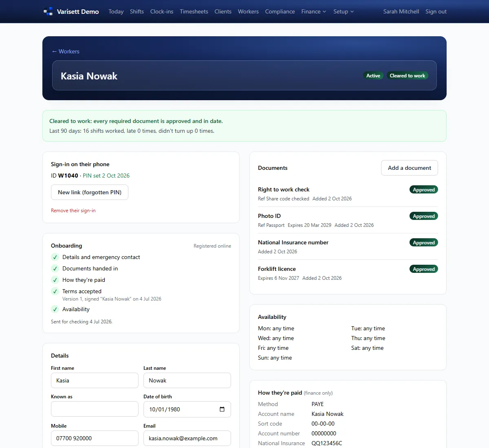Click the Terms accepted checkmark icon
489x448 pixels.
coord(55,291)
